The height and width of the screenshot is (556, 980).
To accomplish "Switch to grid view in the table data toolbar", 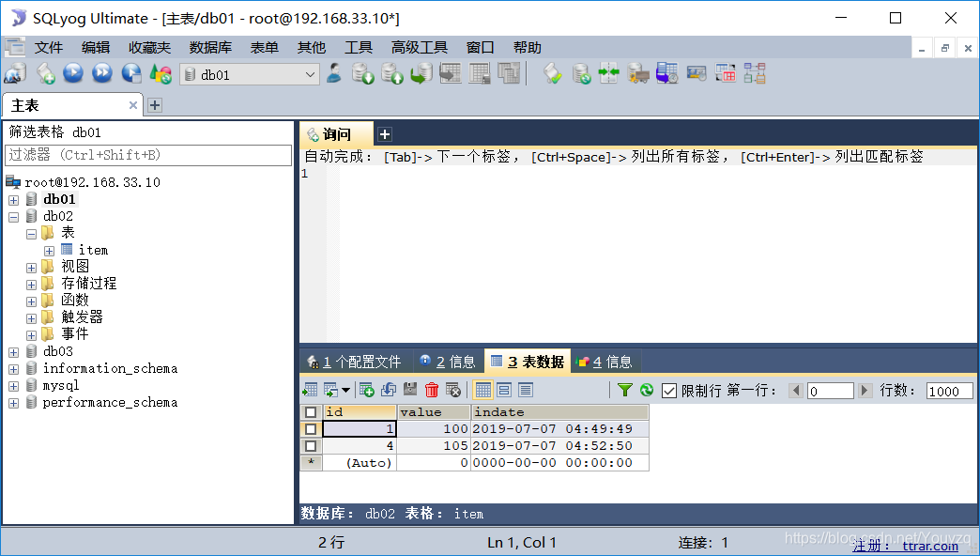I will 482,391.
